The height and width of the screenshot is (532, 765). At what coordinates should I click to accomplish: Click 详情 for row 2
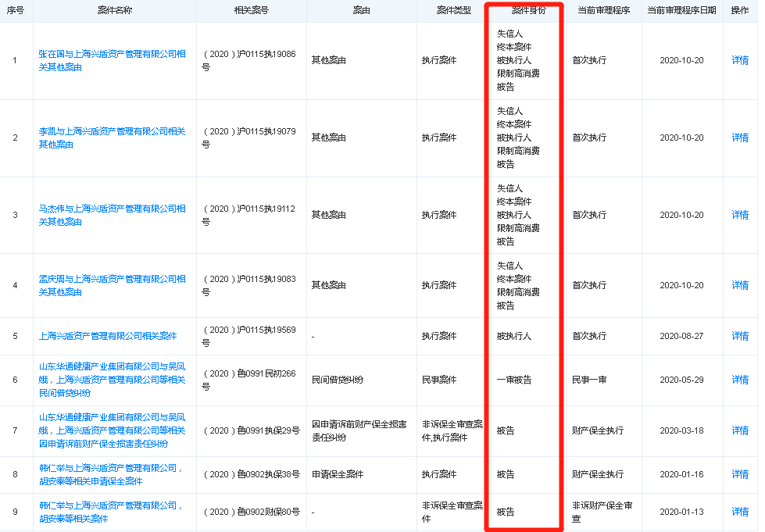pyautogui.click(x=739, y=137)
